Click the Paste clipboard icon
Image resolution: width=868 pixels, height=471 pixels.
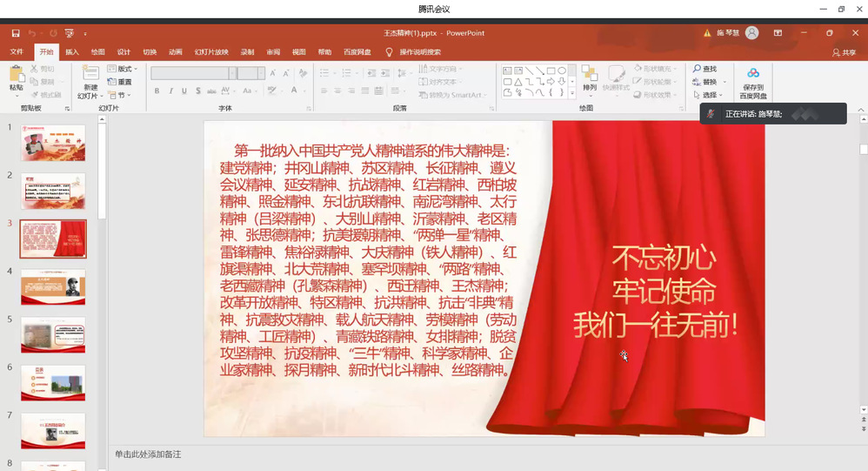coord(16,76)
